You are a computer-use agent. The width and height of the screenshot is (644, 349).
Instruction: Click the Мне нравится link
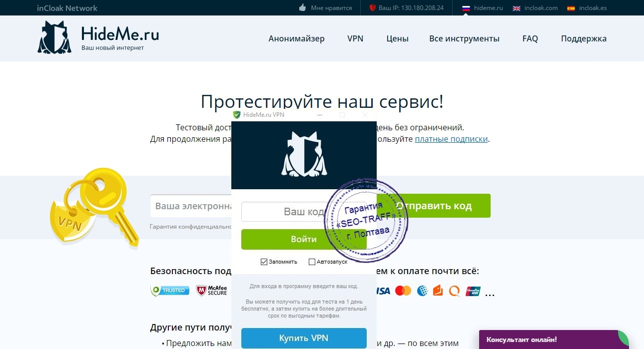pos(331,8)
